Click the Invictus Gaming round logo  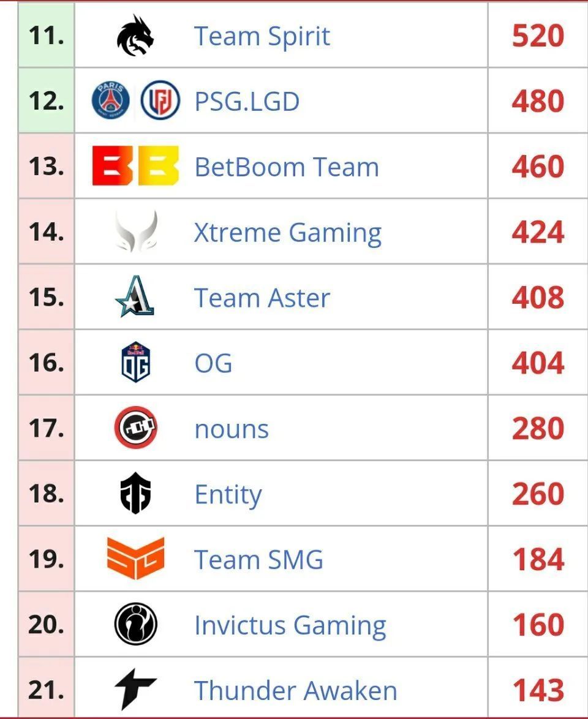pos(136,624)
